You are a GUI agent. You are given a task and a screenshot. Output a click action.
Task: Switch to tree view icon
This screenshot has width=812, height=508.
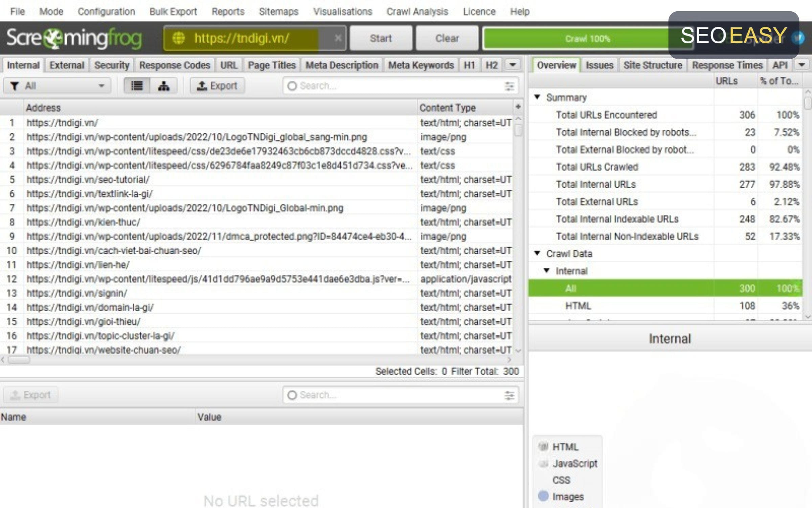[164, 86]
